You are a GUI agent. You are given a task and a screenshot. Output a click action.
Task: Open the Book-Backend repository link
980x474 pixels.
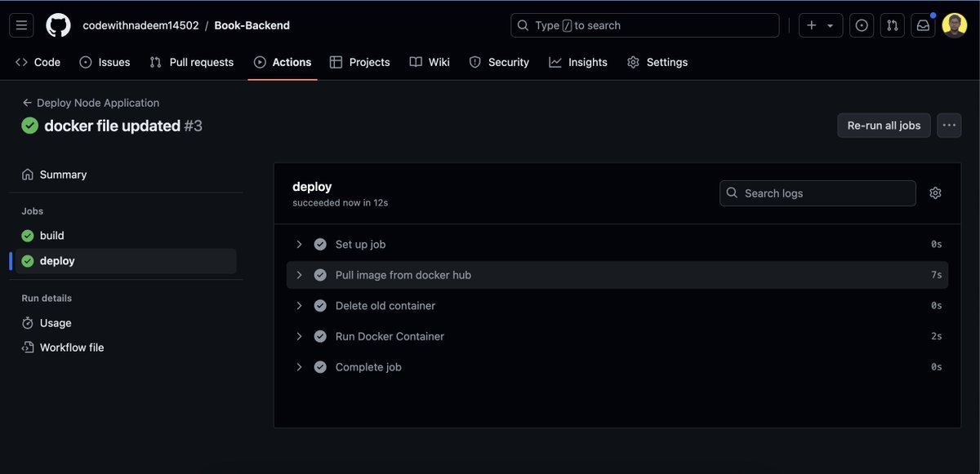click(x=252, y=25)
